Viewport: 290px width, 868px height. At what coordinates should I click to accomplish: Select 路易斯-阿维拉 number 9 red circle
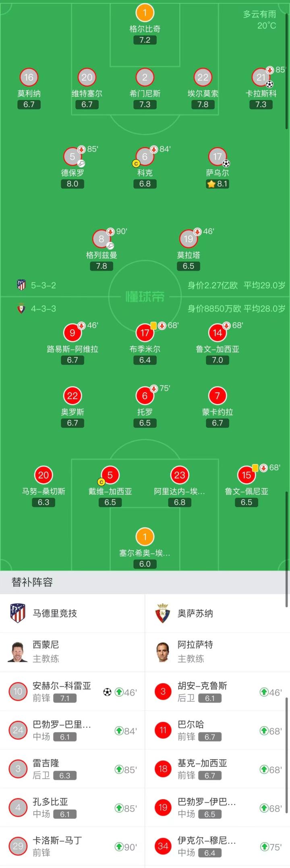72,333
